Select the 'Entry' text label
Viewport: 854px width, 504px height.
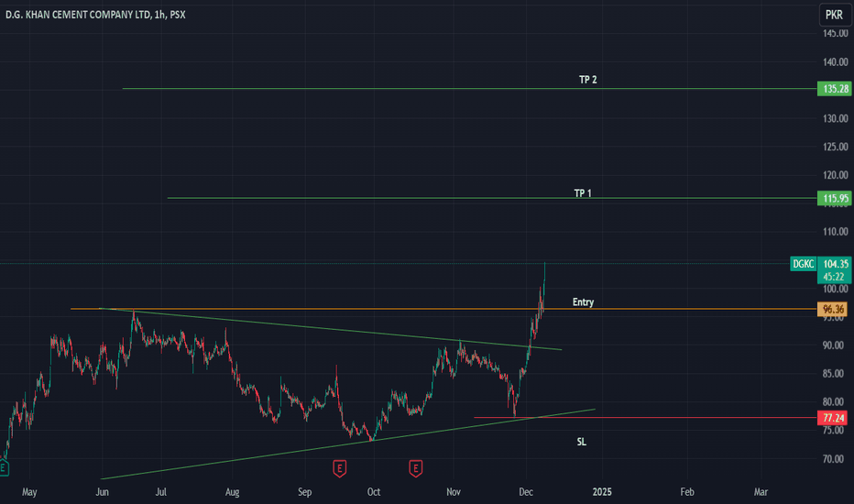coord(583,301)
